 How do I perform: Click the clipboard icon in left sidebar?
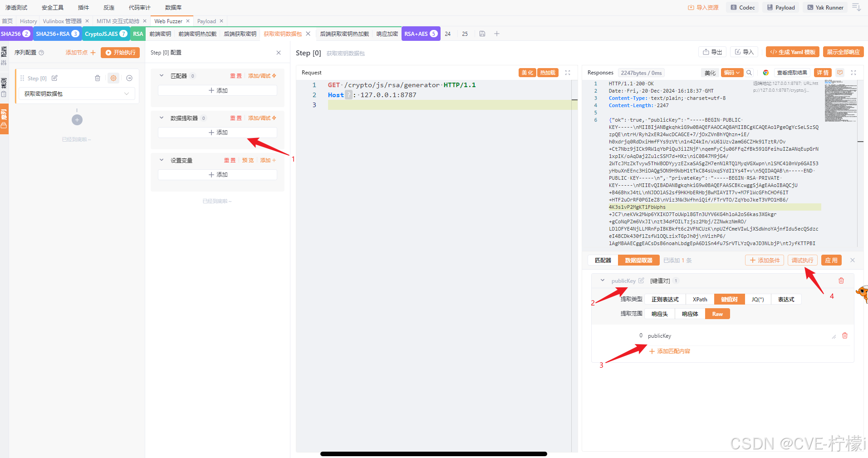coord(4,94)
